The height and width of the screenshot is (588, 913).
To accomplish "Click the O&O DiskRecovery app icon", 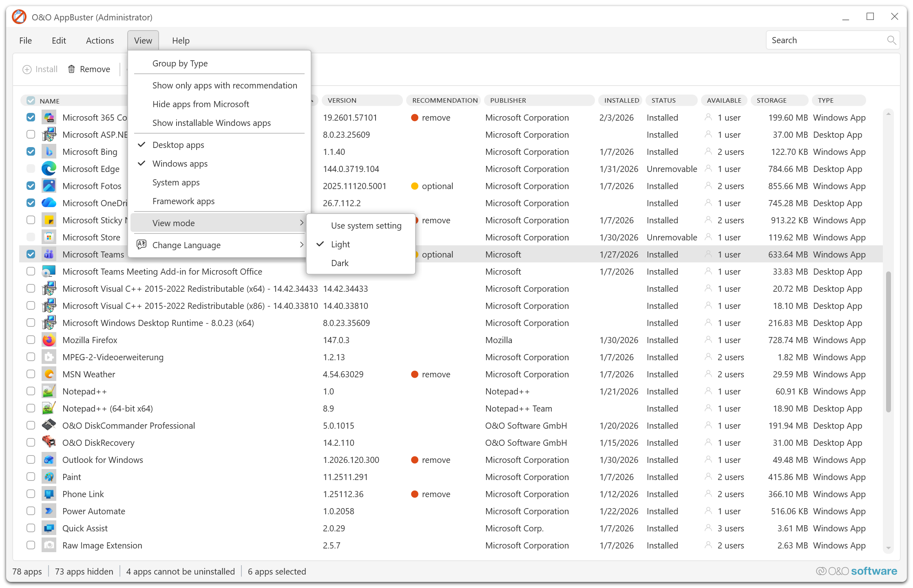I will pos(49,443).
